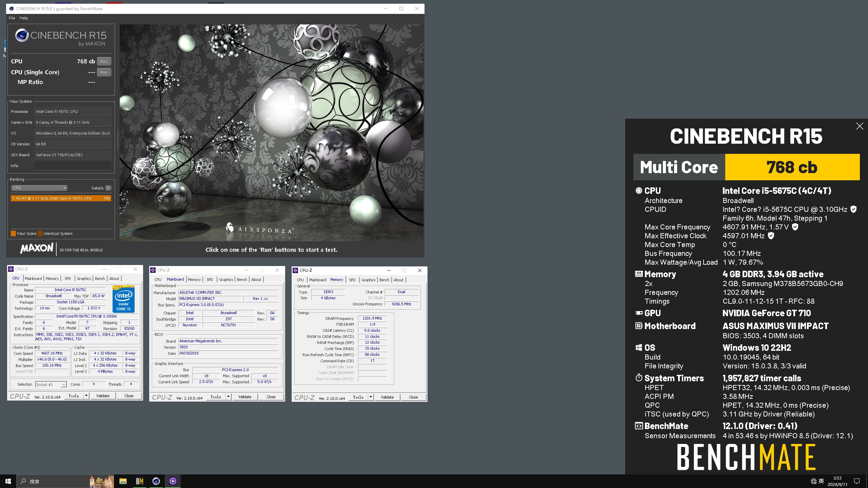Switch to Mainboard tab in first CPU-Z window
The height and width of the screenshot is (488, 868).
click(x=33, y=279)
